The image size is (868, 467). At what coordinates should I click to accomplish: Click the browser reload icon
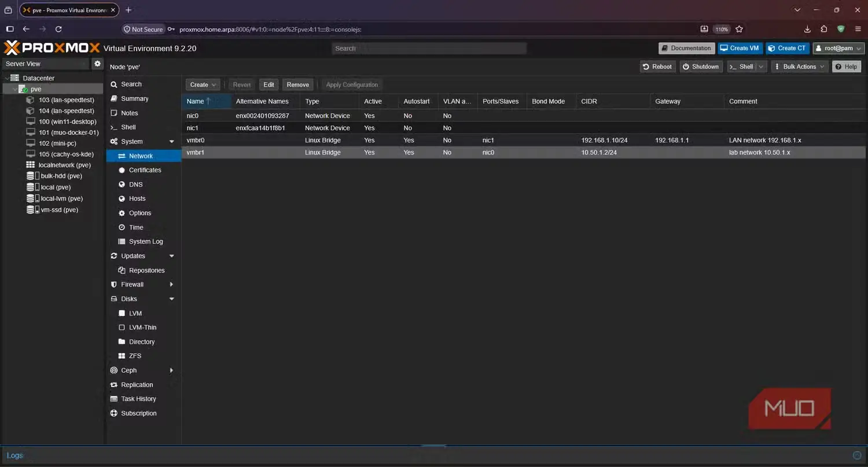coord(58,29)
